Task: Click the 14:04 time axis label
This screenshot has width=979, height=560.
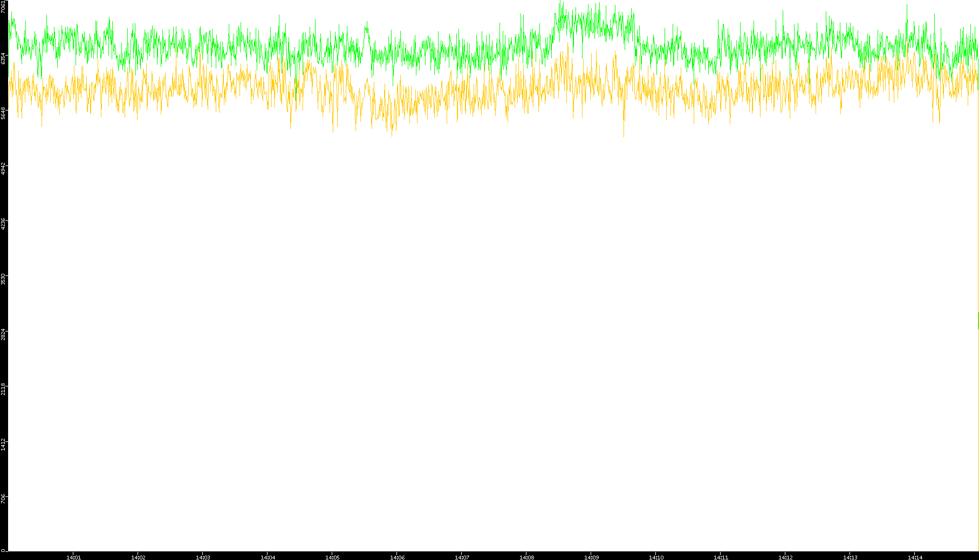Action: click(268, 557)
